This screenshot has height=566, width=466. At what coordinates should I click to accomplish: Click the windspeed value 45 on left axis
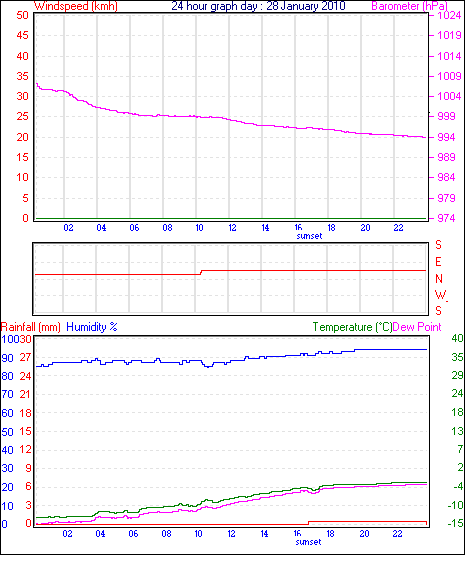[22, 35]
